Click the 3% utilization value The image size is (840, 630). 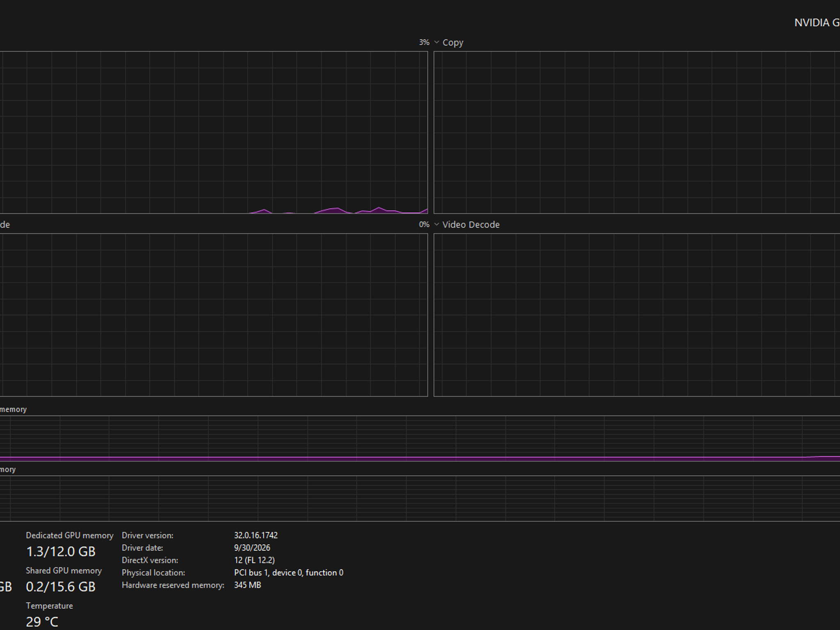point(424,43)
